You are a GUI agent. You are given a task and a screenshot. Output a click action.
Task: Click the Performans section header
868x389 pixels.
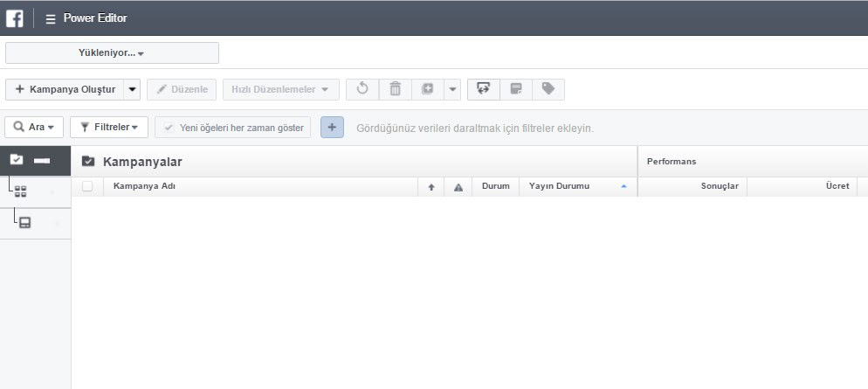click(x=672, y=161)
